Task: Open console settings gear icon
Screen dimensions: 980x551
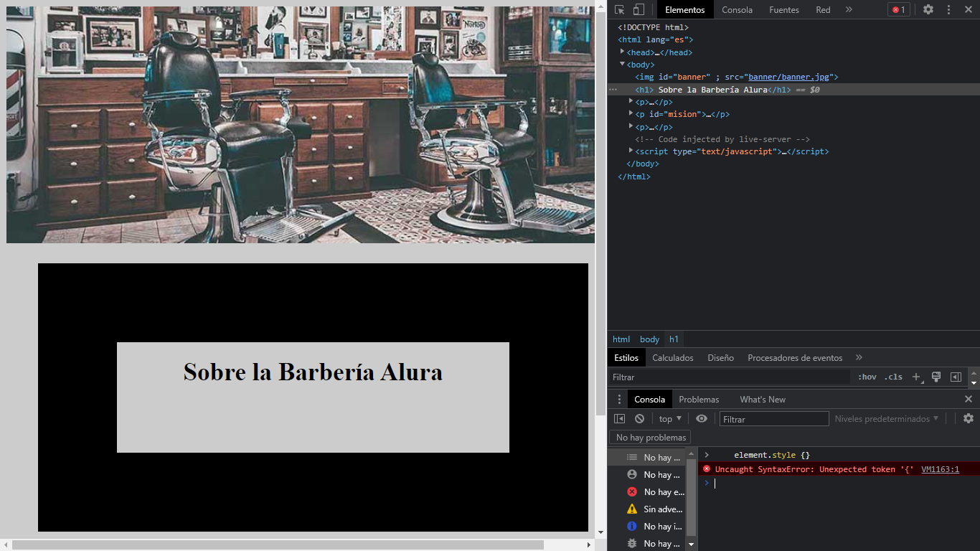Action: click(x=969, y=419)
